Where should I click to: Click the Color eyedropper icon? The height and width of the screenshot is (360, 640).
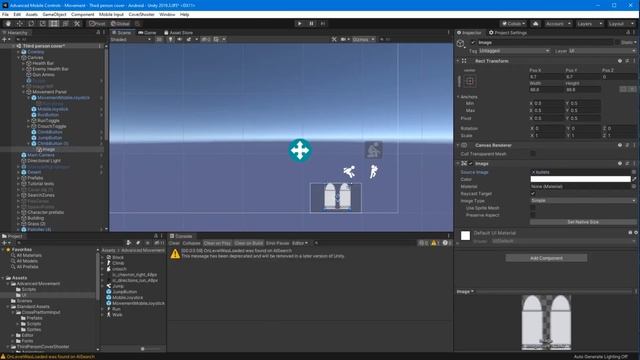pos(634,179)
